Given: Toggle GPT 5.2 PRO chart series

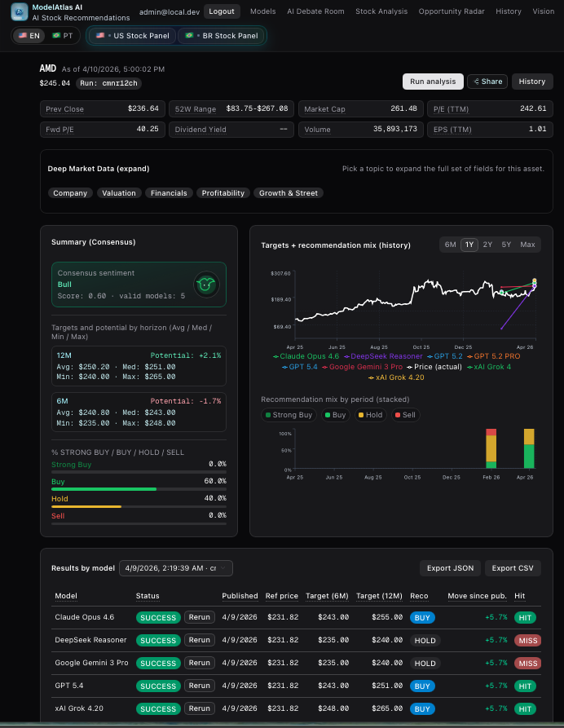Looking at the screenshot, I should click(x=493, y=356).
